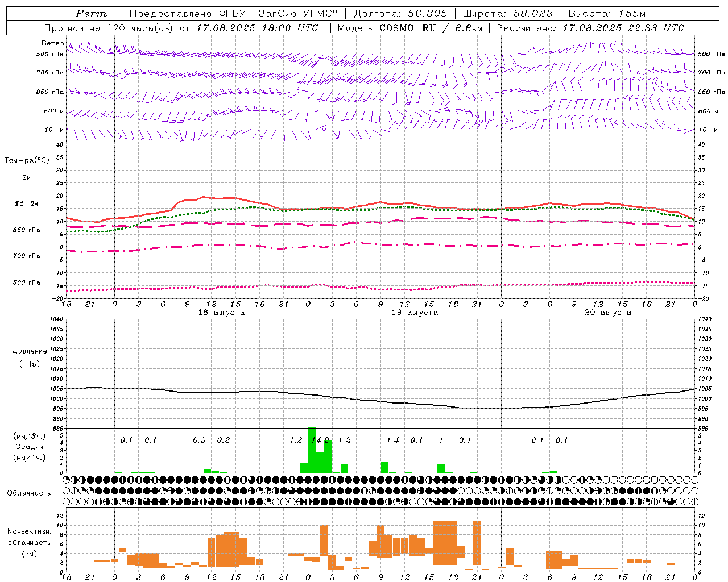The image size is (728, 582).
Task: Click the "0.3" precipitation total value
Action: click(x=199, y=440)
